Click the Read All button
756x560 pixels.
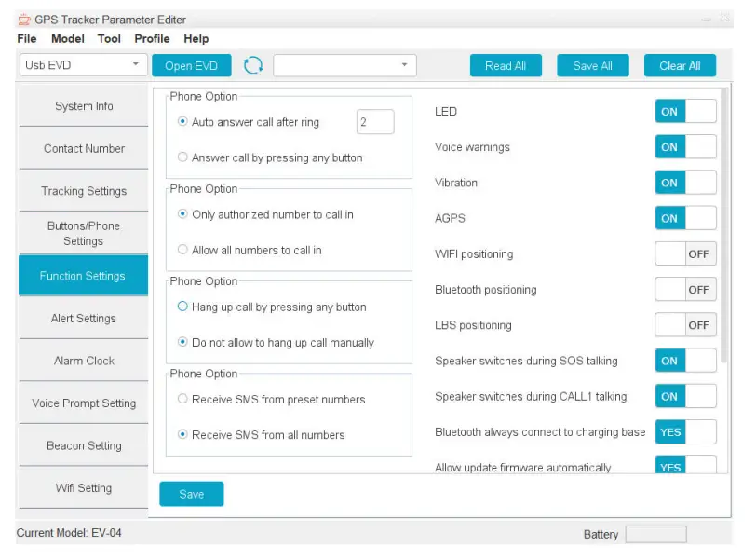[506, 65]
